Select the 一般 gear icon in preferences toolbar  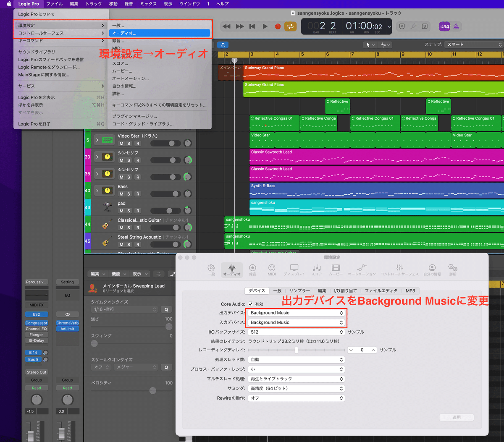point(211,269)
